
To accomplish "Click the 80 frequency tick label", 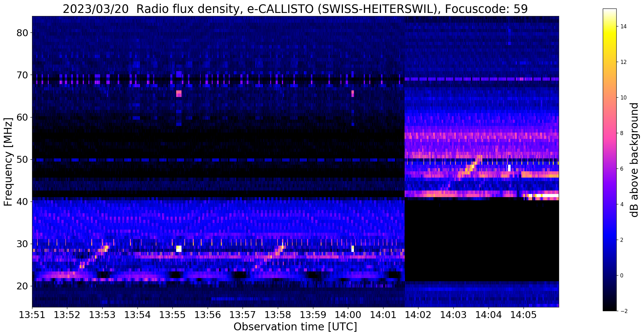I will coord(22,33).
